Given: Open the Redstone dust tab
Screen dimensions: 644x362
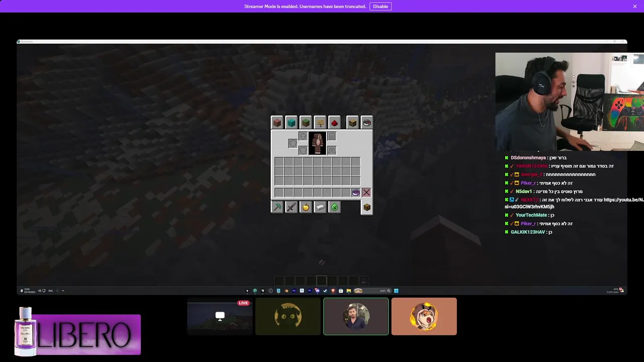Looking at the screenshot, I should pyautogui.click(x=335, y=123).
